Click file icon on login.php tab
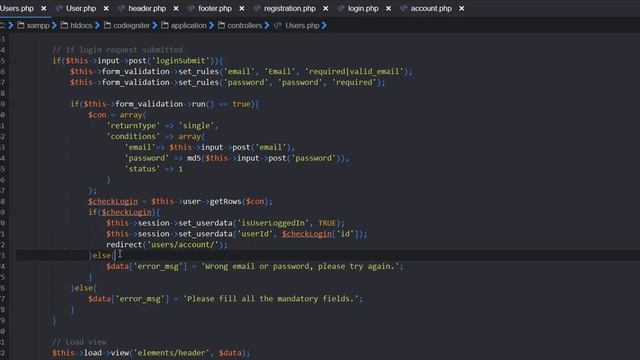Image resolution: width=640 pixels, height=360 pixels. tap(341, 8)
